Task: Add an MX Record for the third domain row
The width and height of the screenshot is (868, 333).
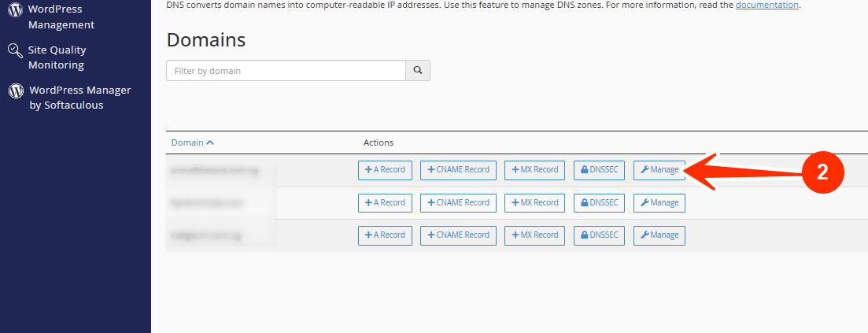Action: tap(535, 235)
